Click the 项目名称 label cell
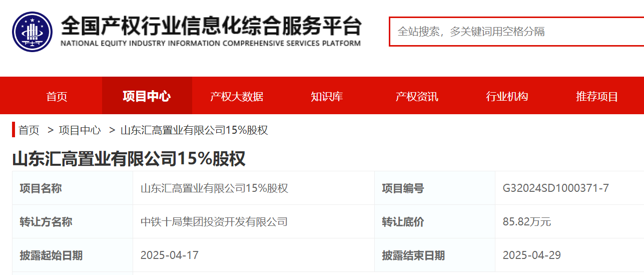The width and height of the screenshot is (644, 275). (x=73, y=188)
